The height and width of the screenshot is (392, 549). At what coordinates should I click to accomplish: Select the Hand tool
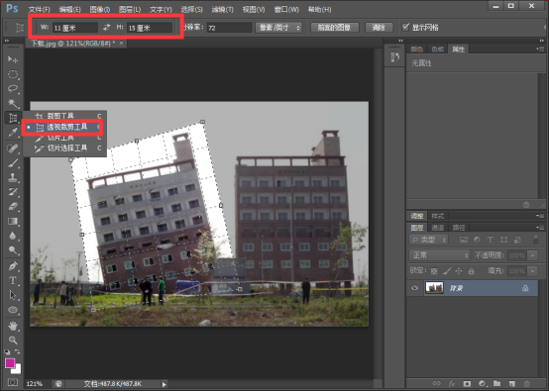(13, 326)
